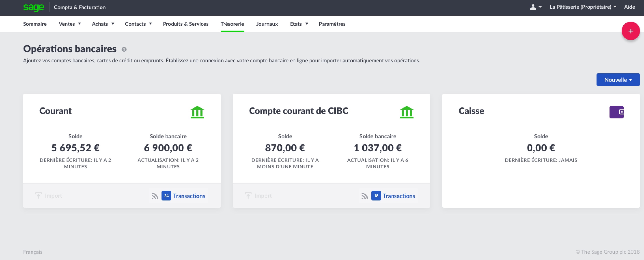
Task: Click the feed icon on CIBC card
Action: (x=364, y=196)
